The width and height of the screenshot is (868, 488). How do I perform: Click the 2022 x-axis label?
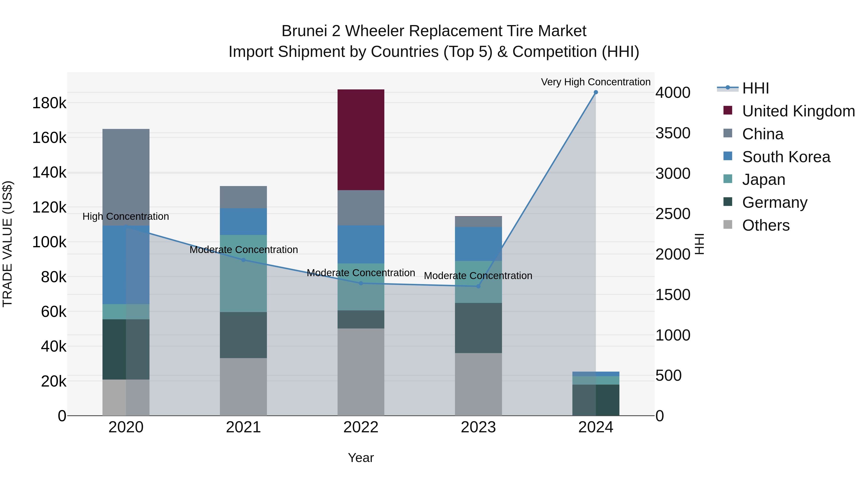coord(361,427)
